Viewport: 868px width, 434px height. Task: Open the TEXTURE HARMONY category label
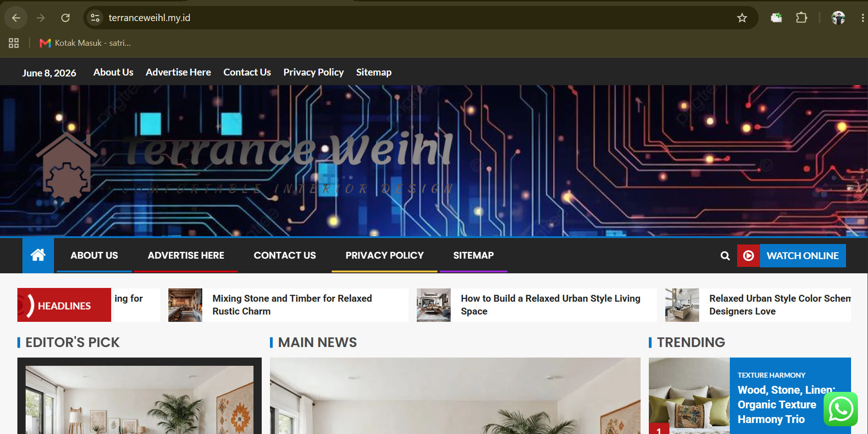[771, 375]
